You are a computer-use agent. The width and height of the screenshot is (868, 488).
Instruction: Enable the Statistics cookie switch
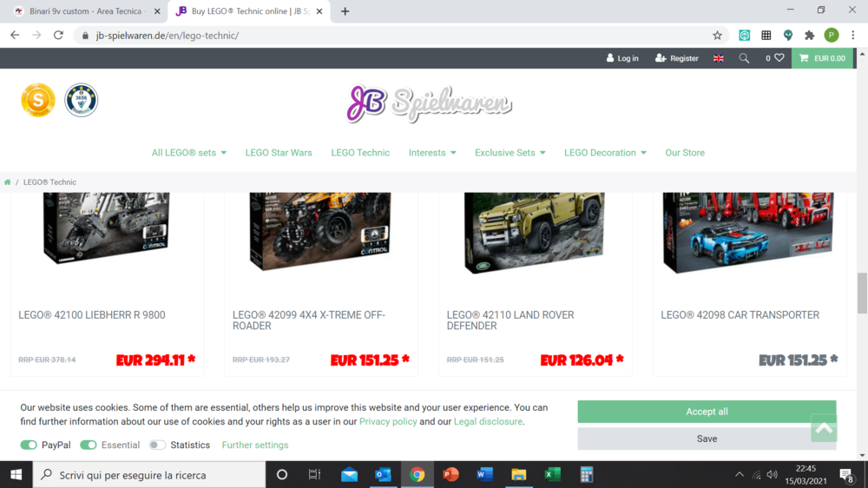[157, 445]
